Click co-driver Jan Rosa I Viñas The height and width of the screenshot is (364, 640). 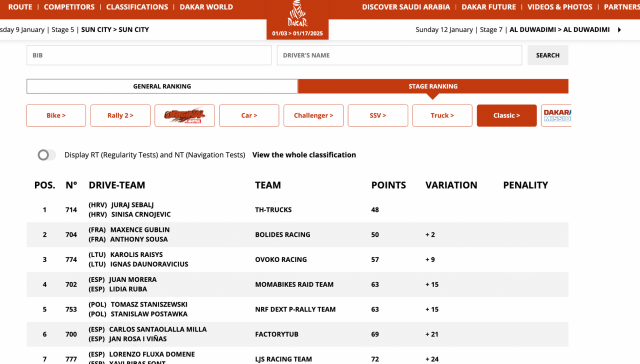coord(138,339)
